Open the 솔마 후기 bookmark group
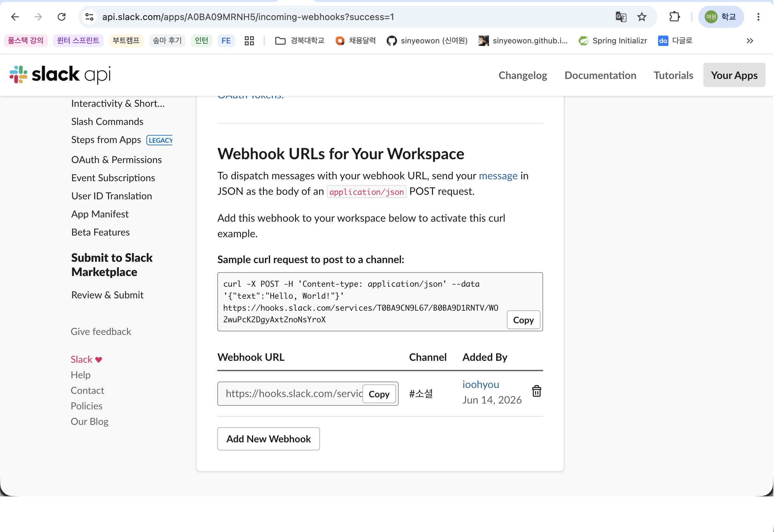 tap(167, 41)
